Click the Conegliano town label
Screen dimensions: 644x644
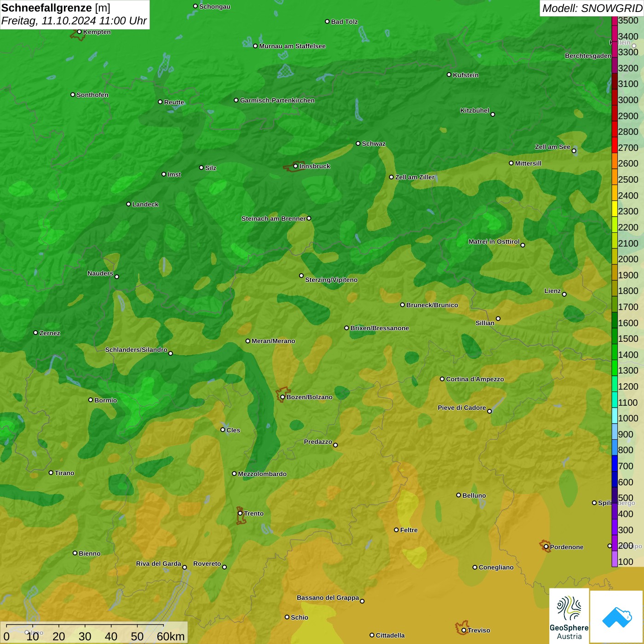point(496,567)
